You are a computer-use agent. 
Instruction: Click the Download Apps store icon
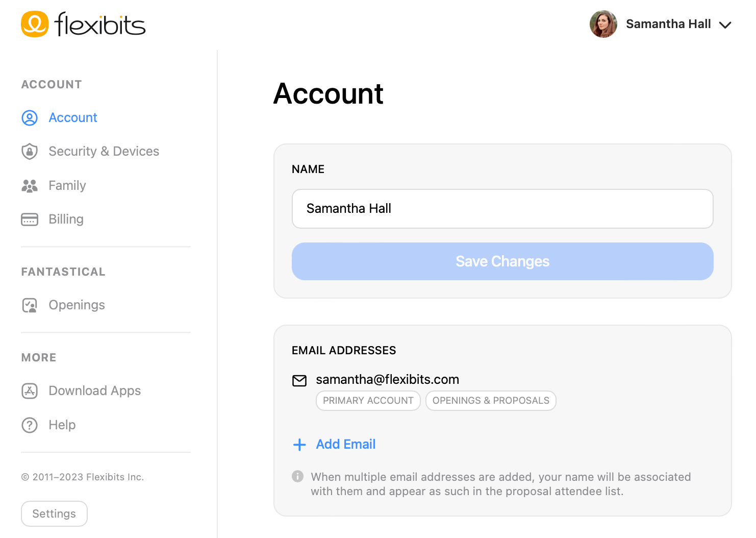click(x=30, y=391)
